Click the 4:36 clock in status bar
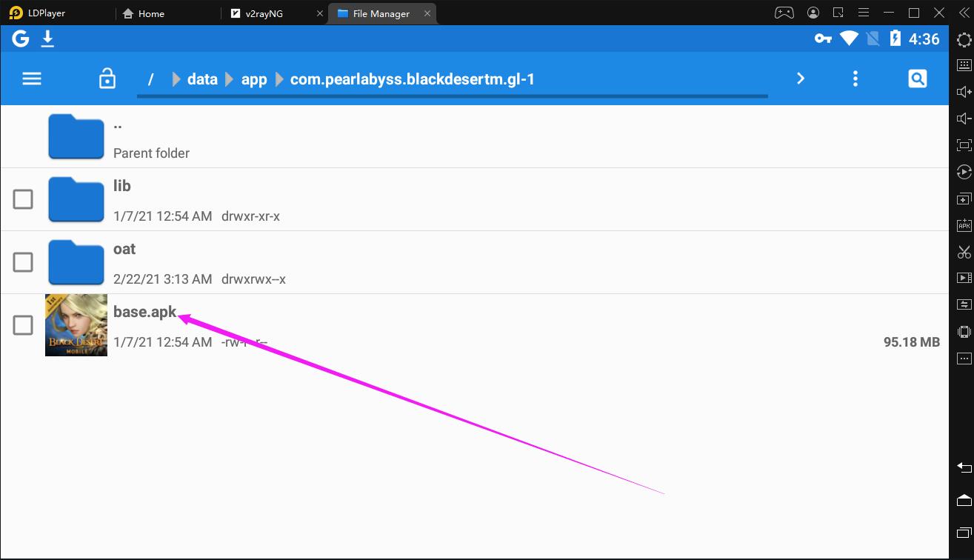This screenshot has width=974, height=560. click(x=924, y=39)
